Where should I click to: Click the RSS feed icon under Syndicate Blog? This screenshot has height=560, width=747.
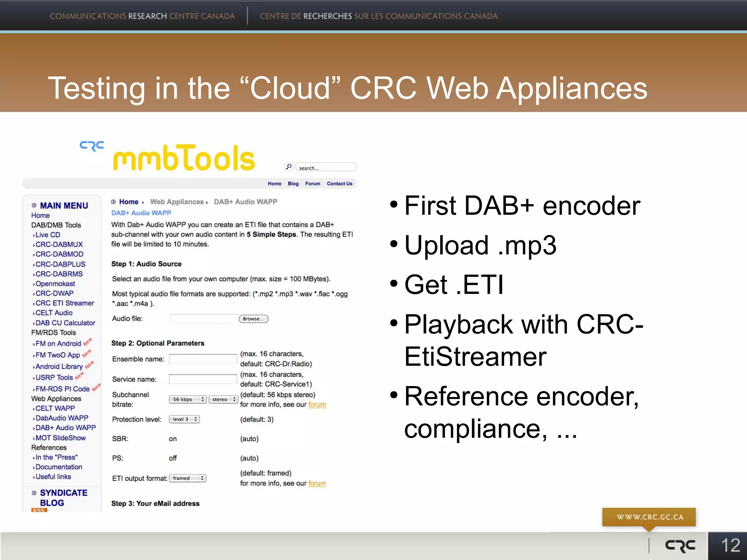point(39,510)
